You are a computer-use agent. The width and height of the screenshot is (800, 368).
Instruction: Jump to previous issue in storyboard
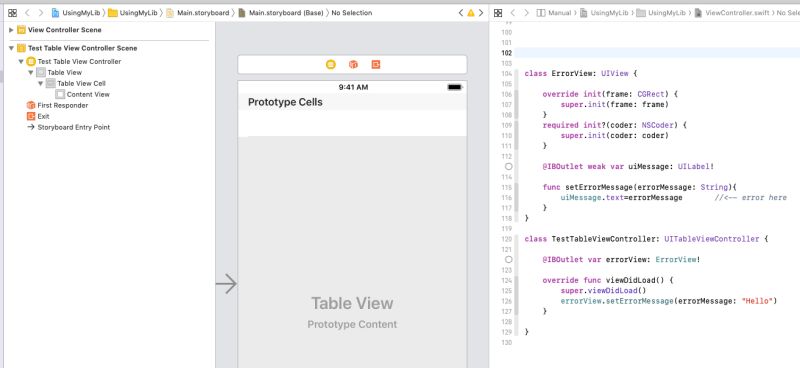pos(461,13)
